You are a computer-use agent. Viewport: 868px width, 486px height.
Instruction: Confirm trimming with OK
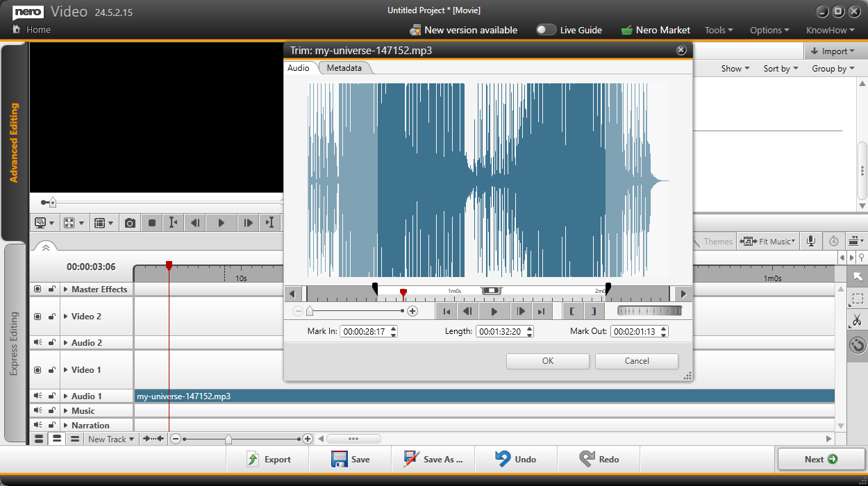(547, 361)
